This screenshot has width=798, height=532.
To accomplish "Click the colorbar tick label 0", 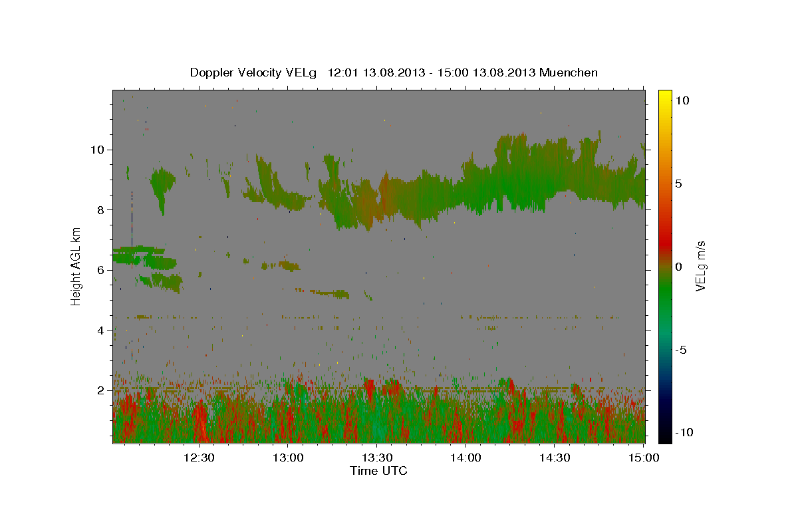I will point(679,267).
